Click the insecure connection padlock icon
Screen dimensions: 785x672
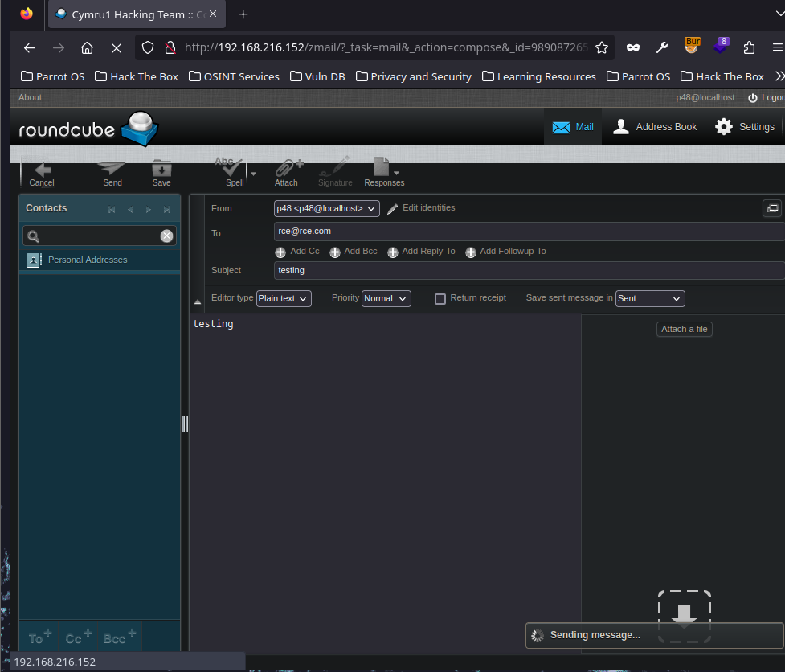coord(170,47)
